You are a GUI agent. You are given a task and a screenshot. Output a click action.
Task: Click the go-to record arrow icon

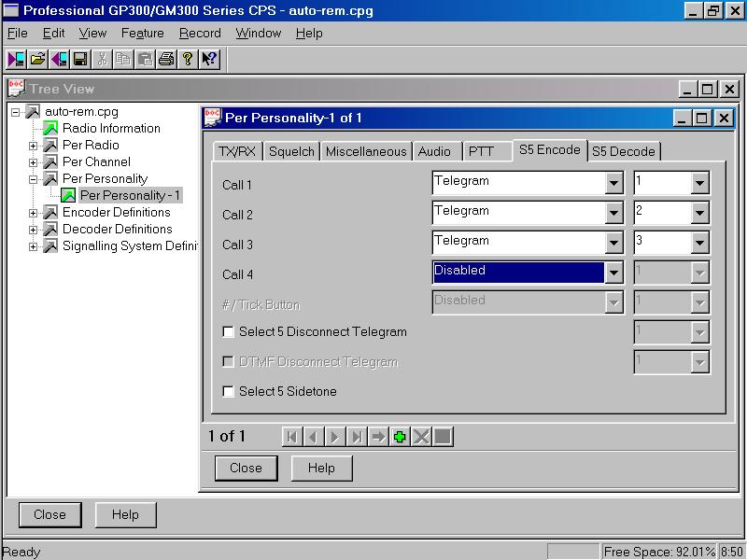[378, 437]
